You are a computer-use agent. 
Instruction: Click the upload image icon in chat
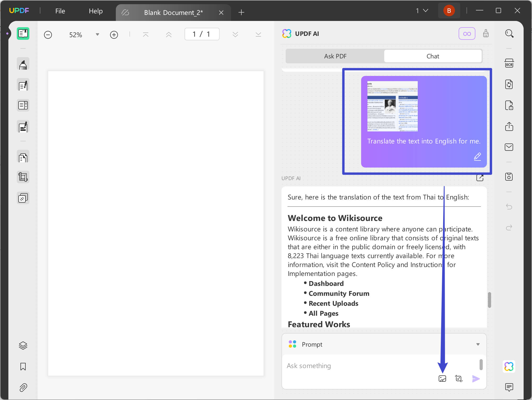pyautogui.click(x=442, y=379)
